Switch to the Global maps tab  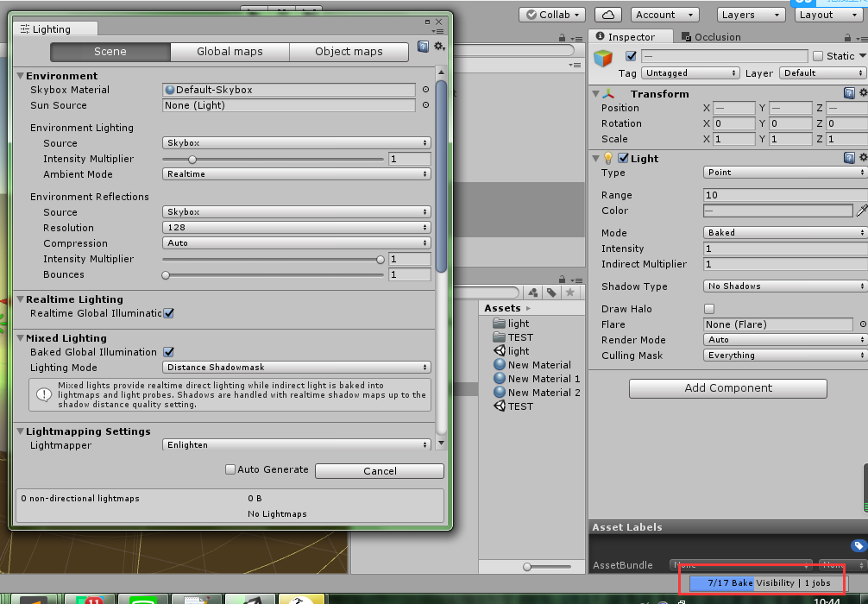(230, 52)
